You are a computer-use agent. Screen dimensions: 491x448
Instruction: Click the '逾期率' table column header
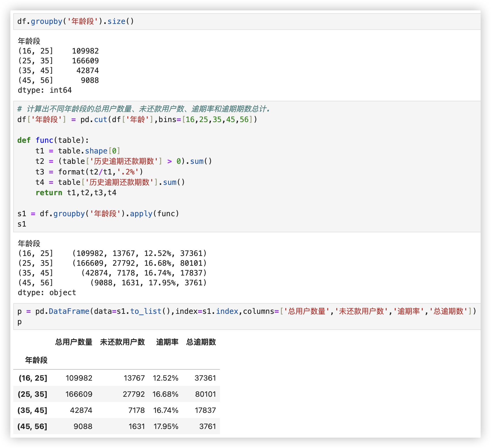(167, 342)
